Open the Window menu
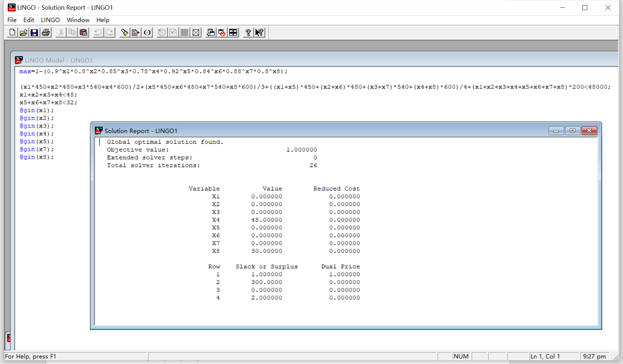This screenshot has width=623, height=364. point(78,20)
